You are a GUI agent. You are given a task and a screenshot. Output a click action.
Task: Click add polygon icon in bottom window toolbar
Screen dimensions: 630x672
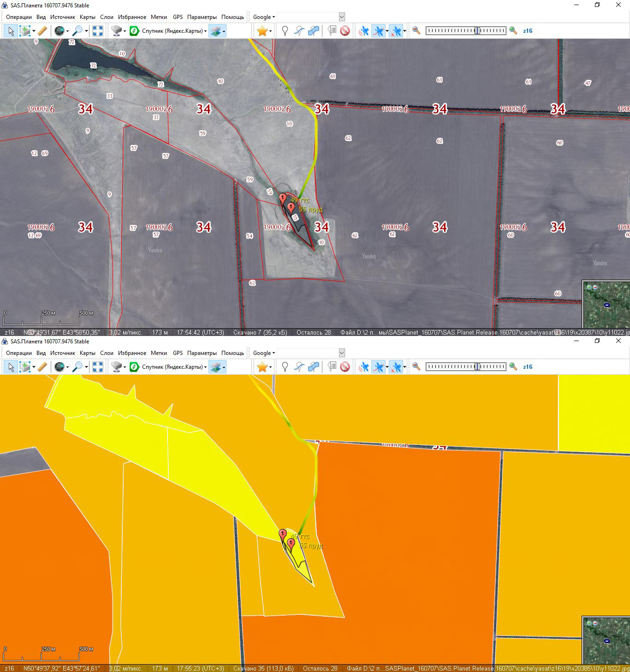pyautogui.click(x=314, y=367)
